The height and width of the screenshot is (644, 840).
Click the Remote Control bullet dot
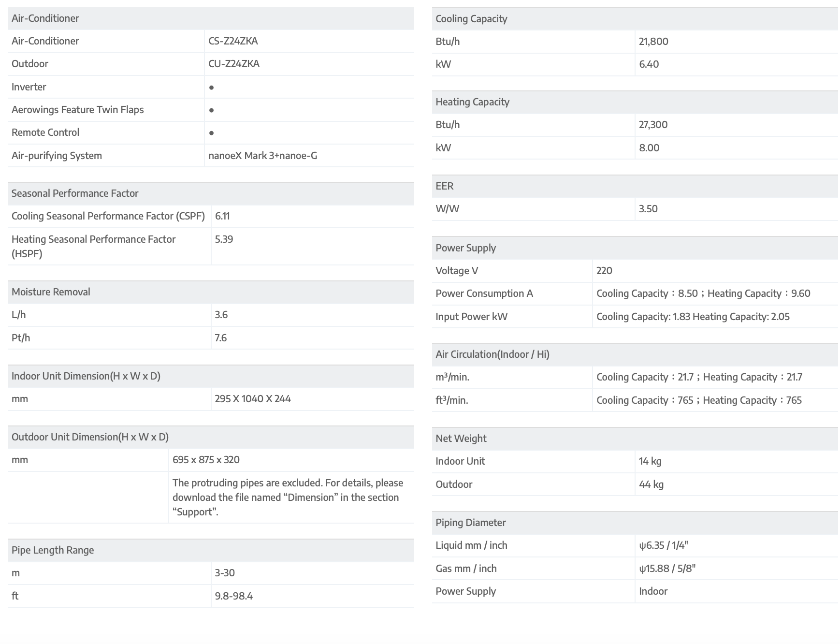coord(211,133)
